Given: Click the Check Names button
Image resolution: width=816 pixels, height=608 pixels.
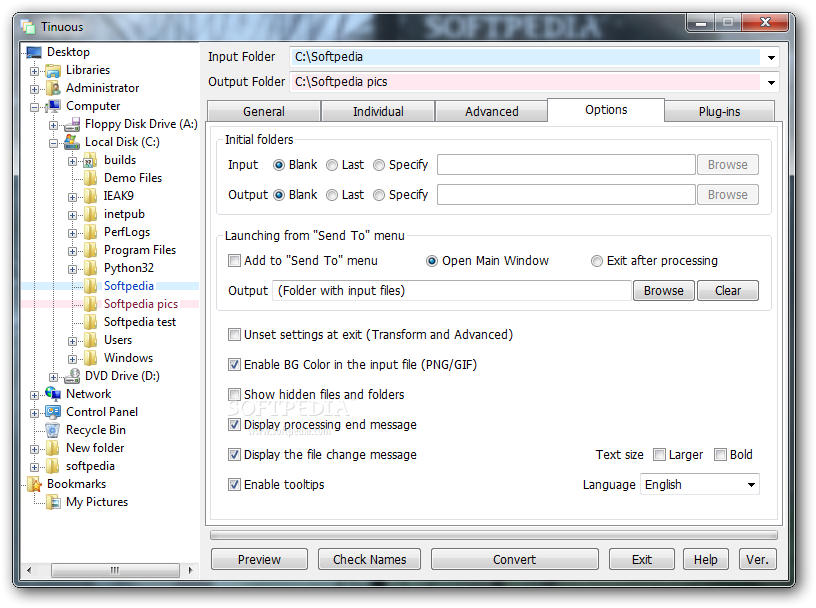Looking at the screenshot, I should click(369, 560).
